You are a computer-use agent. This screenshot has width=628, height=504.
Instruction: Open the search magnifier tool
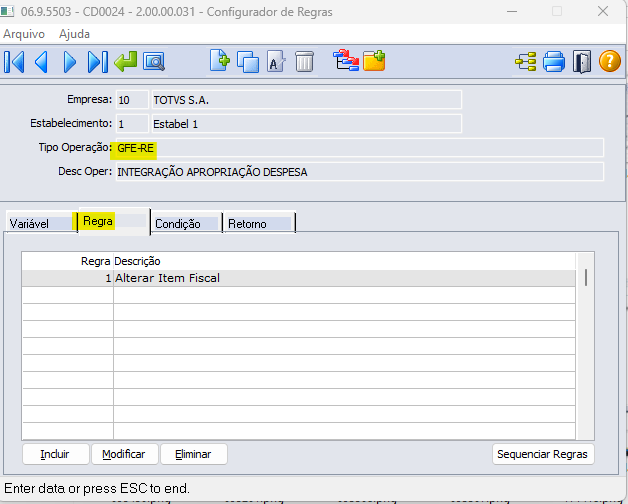point(154,62)
